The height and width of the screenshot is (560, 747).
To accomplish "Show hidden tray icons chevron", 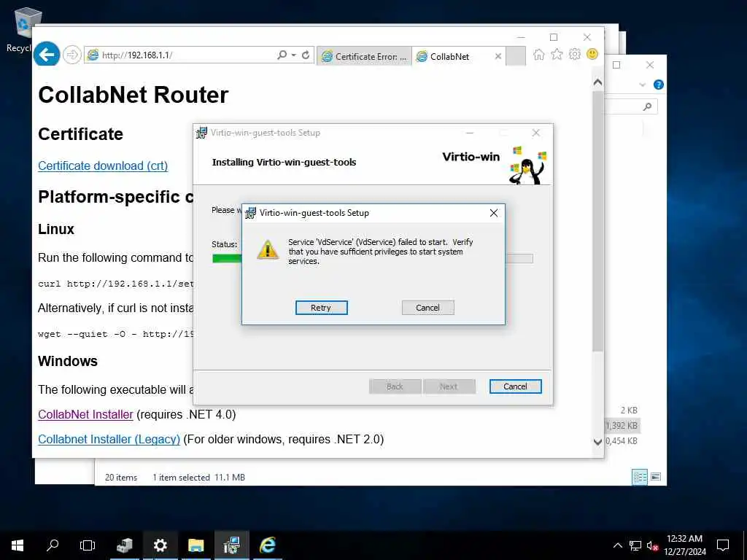I will (617, 545).
